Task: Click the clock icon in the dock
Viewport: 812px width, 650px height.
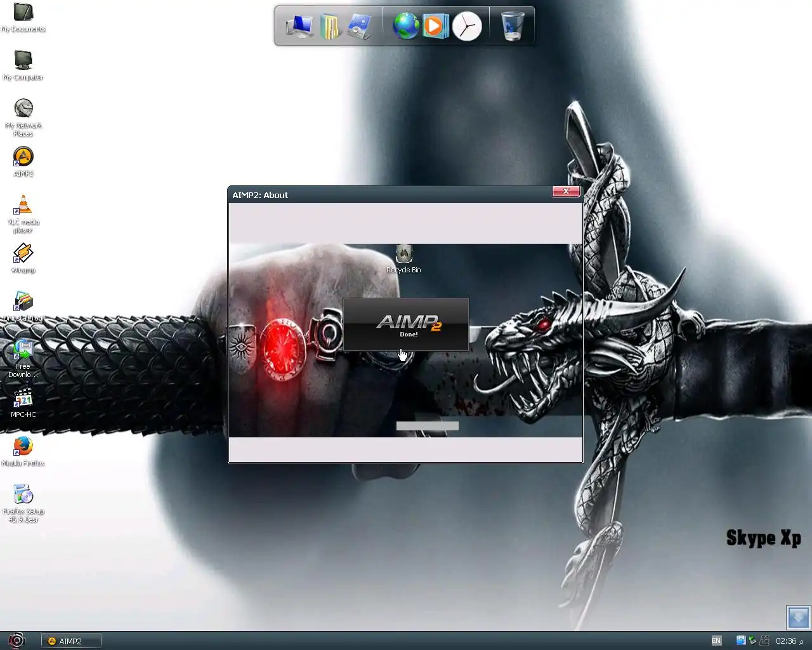Action: [467, 27]
